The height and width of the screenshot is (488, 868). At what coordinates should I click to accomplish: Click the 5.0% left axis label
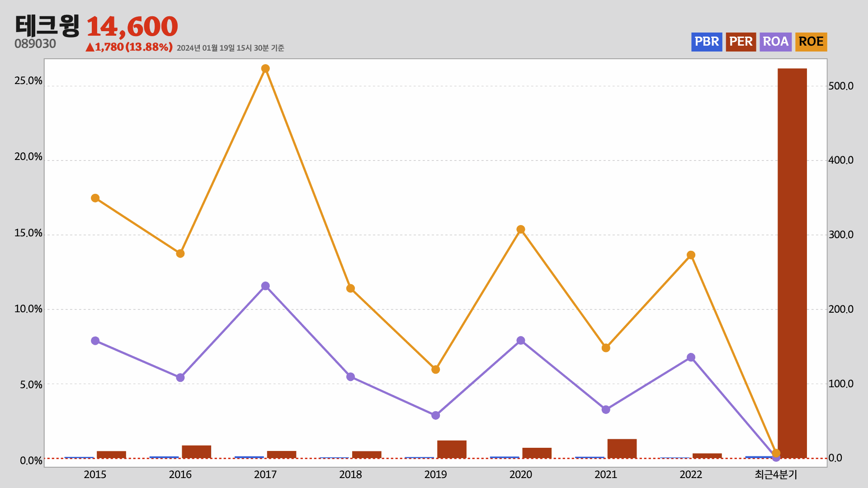coord(31,385)
